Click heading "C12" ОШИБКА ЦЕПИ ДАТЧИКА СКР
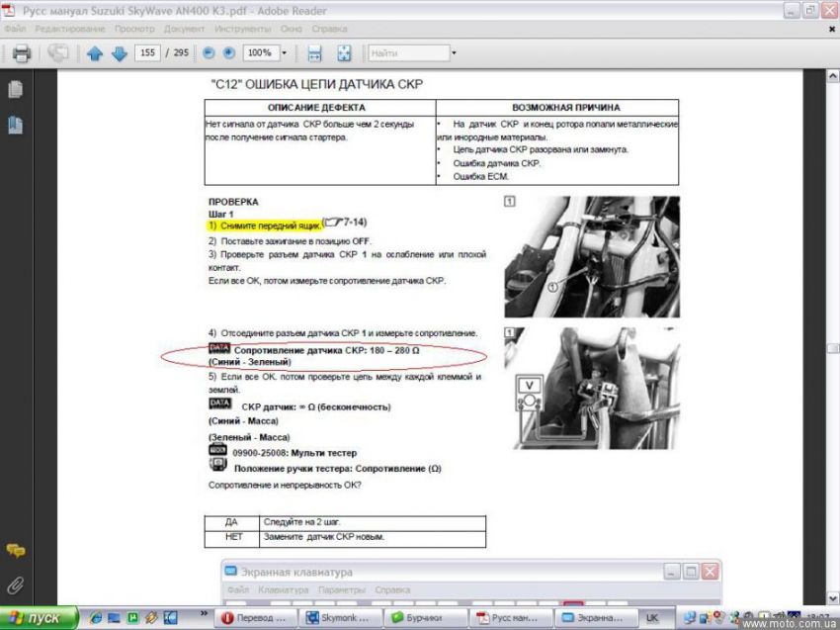This screenshot has height=630, width=840. (x=317, y=84)
